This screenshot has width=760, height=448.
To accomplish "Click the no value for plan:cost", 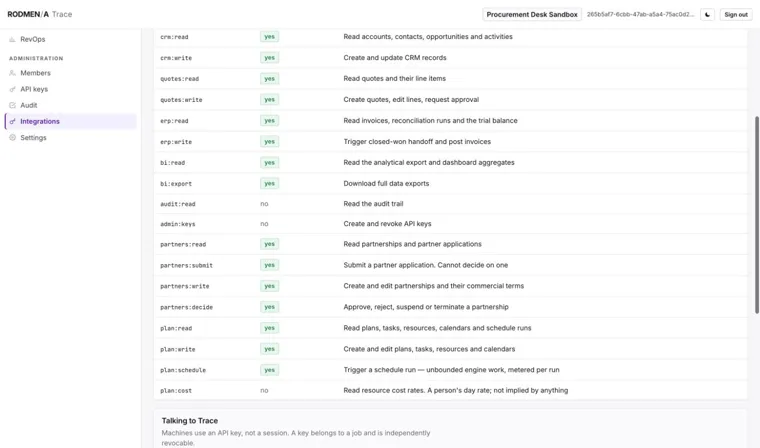I will (264, 390).
